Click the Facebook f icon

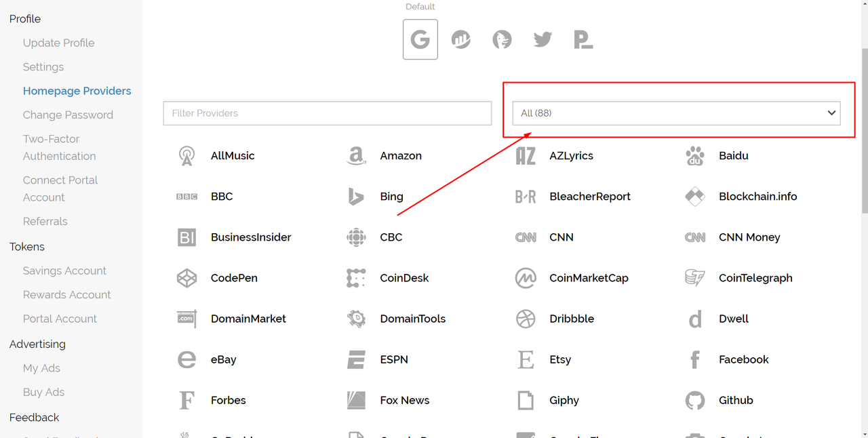click(x=695, y=359)
